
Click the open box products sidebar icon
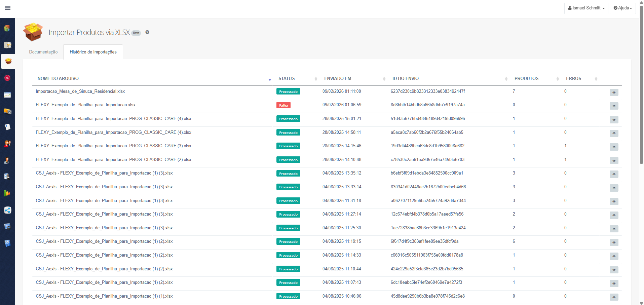coord(8,62)
